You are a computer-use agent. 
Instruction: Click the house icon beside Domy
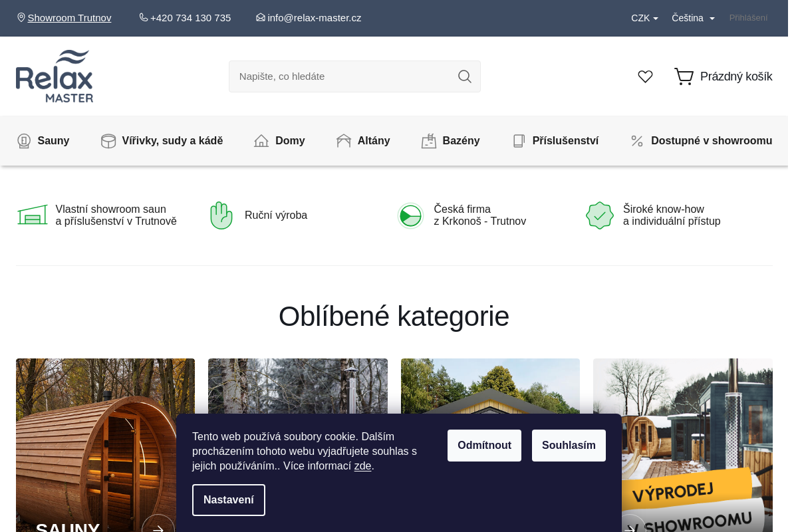[x=261, y=141]
